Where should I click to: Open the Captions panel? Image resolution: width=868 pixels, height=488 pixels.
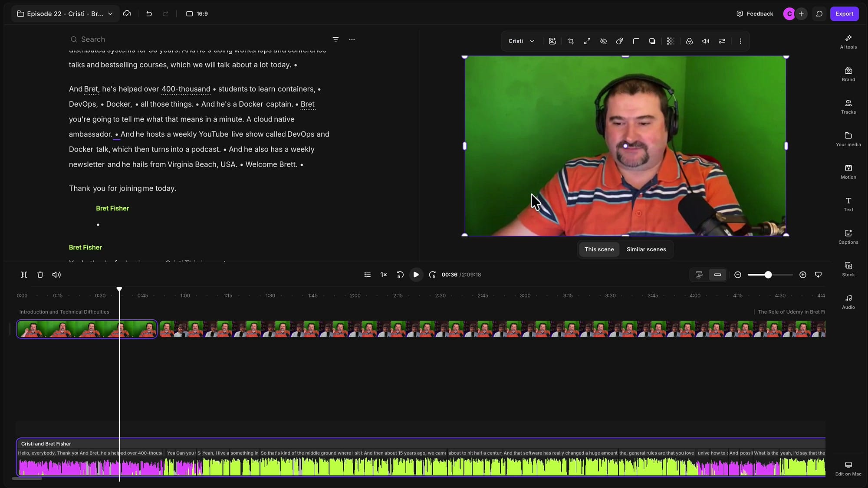(x=848, y=237)
